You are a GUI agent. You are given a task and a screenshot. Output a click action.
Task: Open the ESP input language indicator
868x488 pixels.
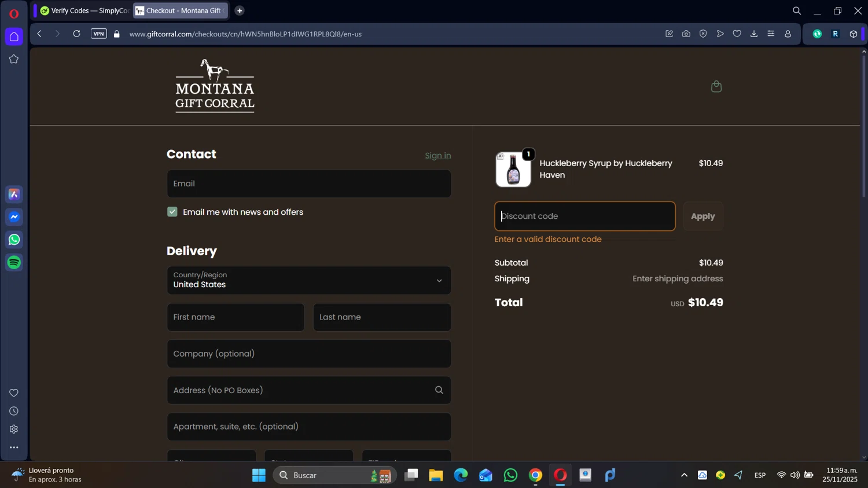coord(760,475)
